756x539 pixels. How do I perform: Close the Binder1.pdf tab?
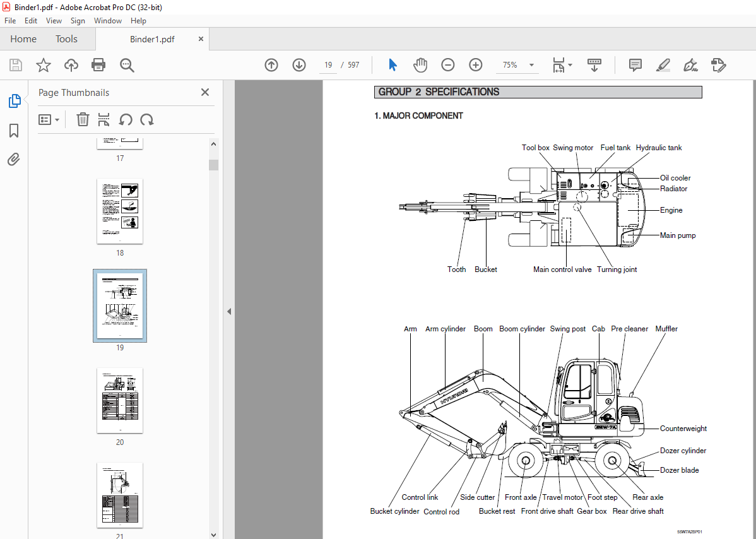201,39
